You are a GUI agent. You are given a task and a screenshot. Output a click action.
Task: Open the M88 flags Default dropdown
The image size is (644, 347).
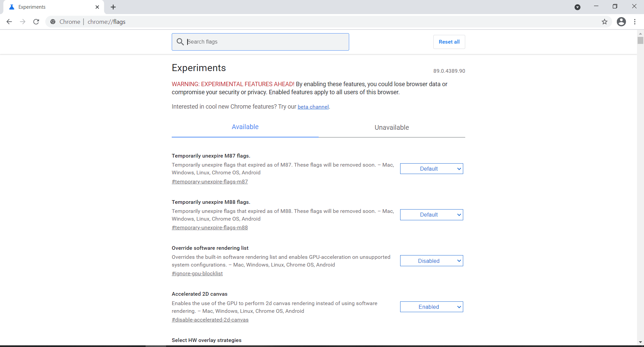431,215
